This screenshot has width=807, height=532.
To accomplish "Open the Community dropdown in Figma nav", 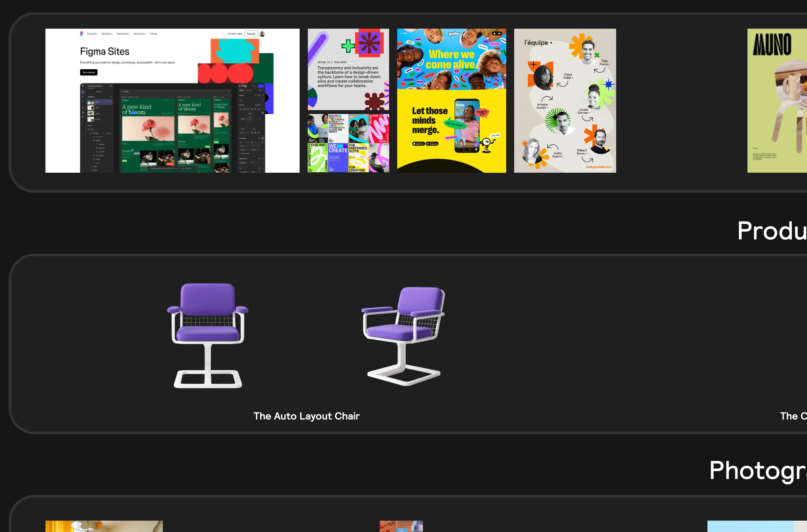I will click(x=123, y=34).
